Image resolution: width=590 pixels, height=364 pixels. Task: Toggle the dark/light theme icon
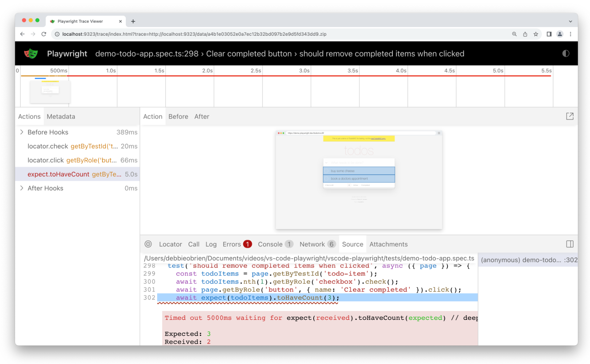coord(566,54)
